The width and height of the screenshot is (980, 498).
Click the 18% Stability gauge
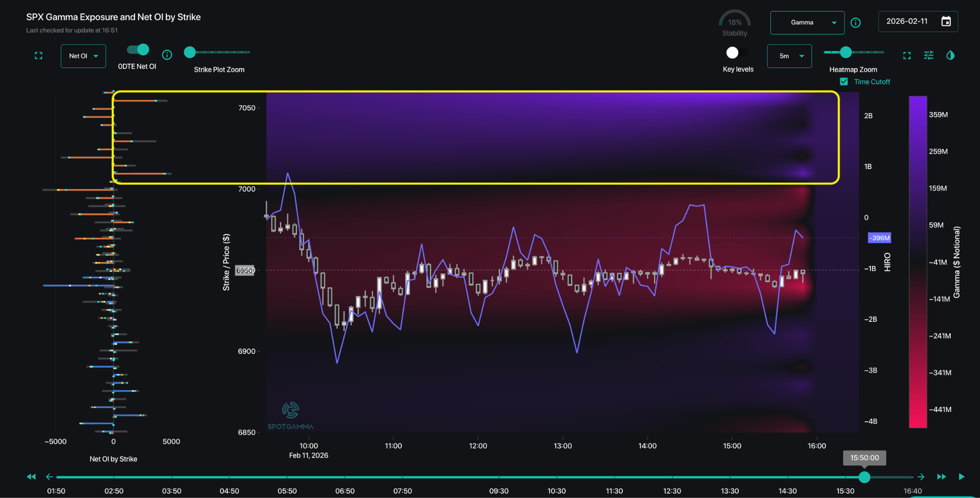[x=735, y=23]
